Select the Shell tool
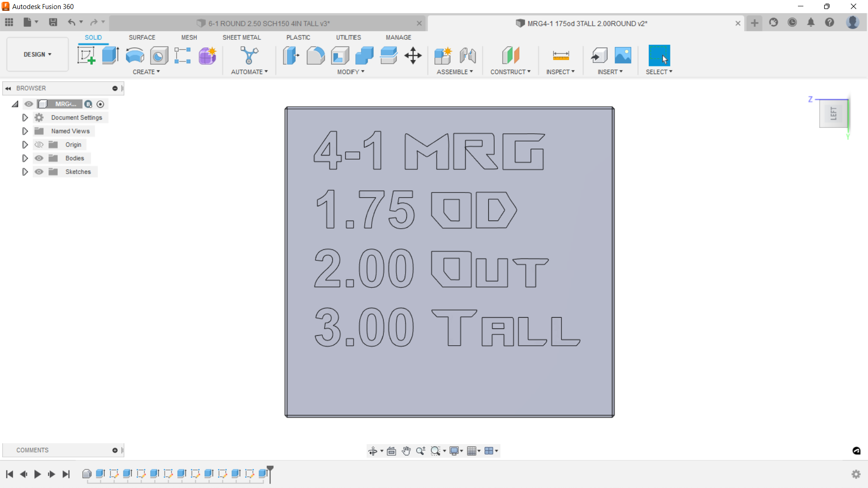This screenshot has height=488, width=868. coord(340,56)
